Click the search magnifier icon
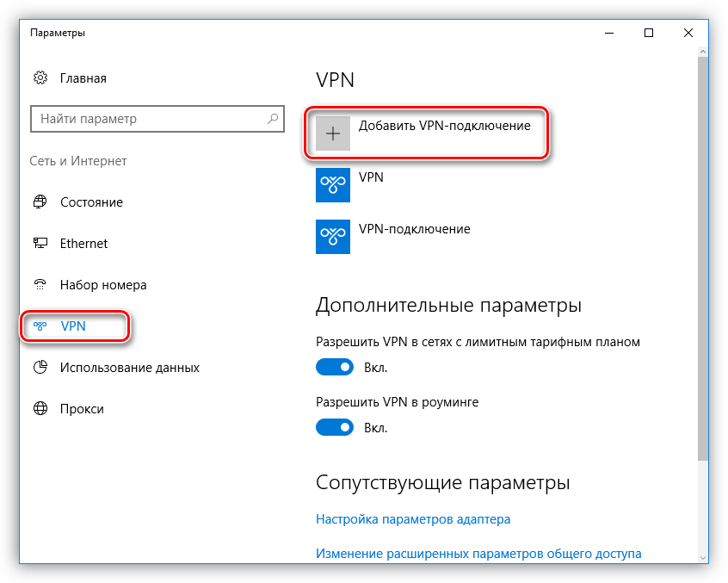Viewport: 728px width, 583px height. tap(273, 119)
